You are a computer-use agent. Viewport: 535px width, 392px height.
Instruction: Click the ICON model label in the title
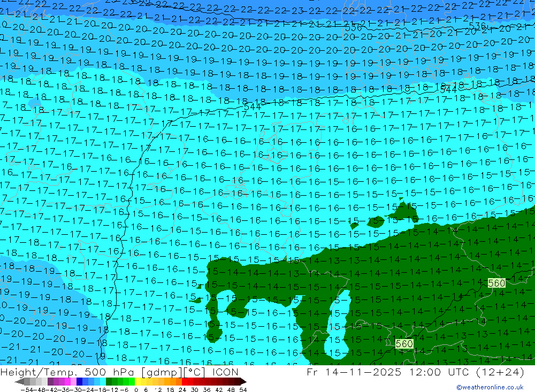tap(225, 372)
